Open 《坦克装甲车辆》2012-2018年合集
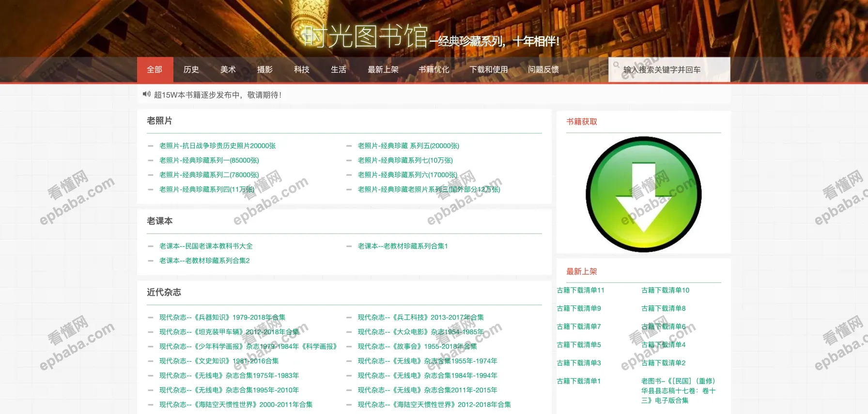 229,332
